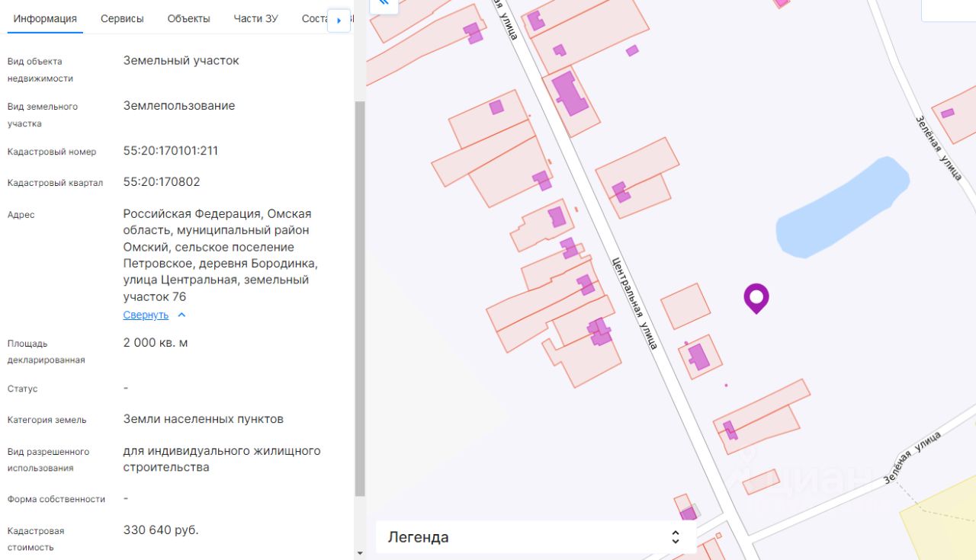Select the partially visible Состав tab
Screen dimensions: 976x560
tap(314, 19)
